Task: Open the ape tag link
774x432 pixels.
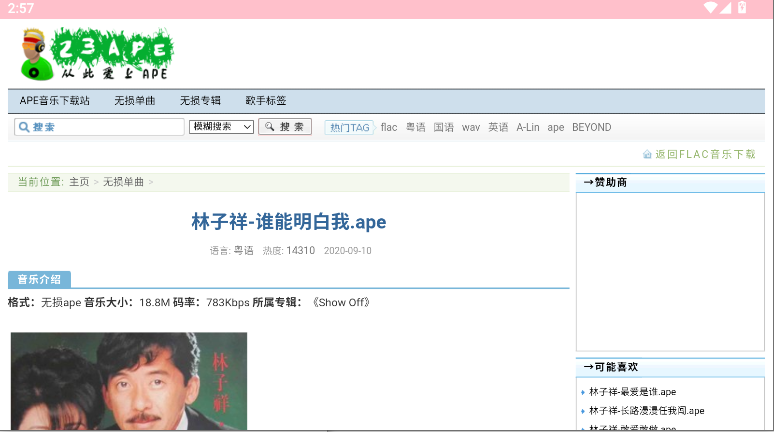Action: point(555,127)
